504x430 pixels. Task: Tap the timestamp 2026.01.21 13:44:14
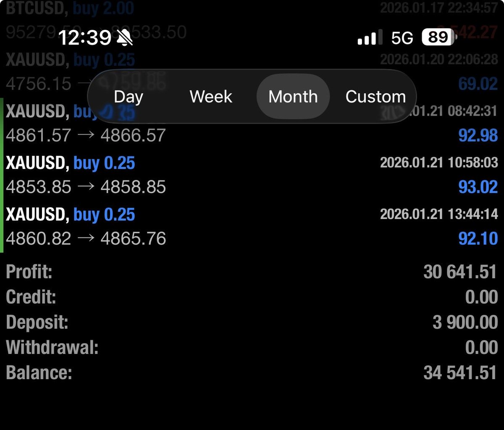click(x=439, y=214)
